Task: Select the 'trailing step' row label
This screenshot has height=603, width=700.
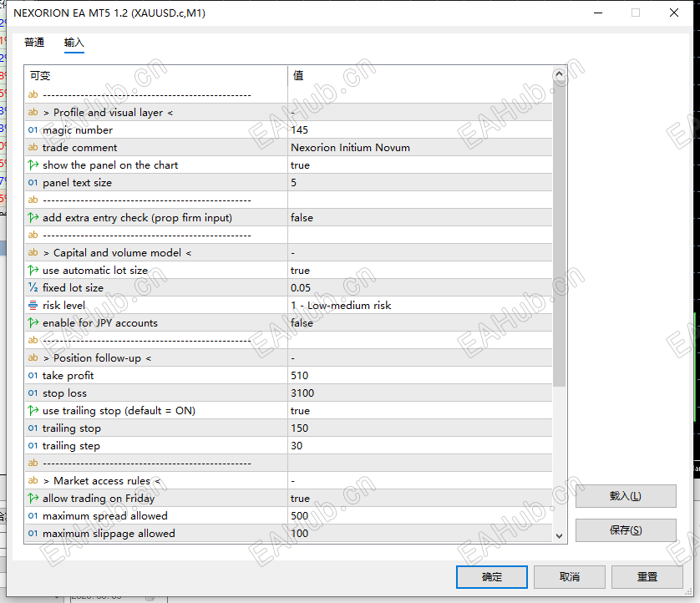Action: (72, 445)
